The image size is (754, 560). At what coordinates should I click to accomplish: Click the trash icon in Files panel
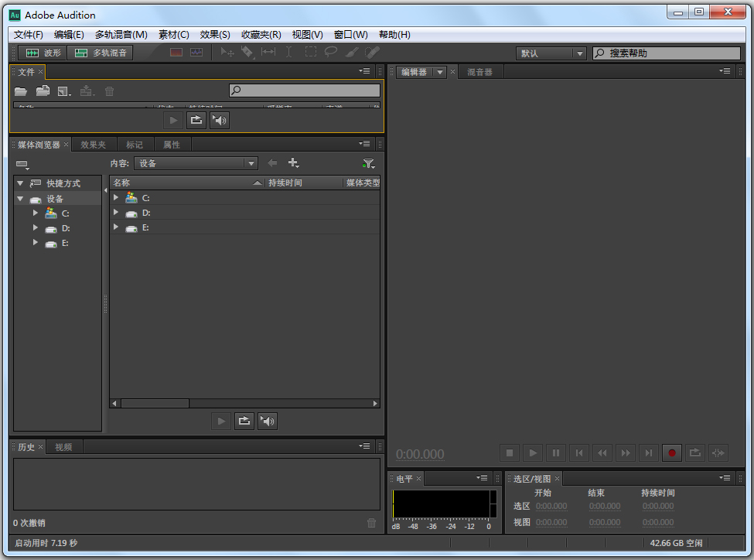110,91
